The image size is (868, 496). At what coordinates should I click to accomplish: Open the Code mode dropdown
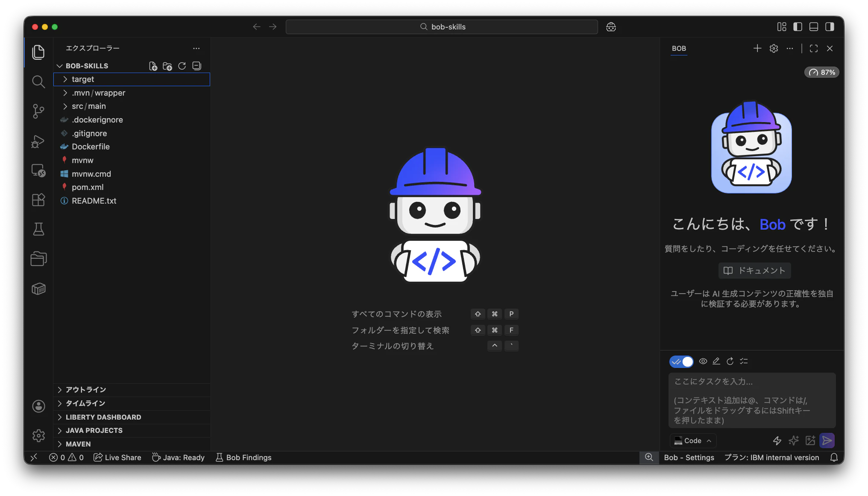click(x=693, y=441)
